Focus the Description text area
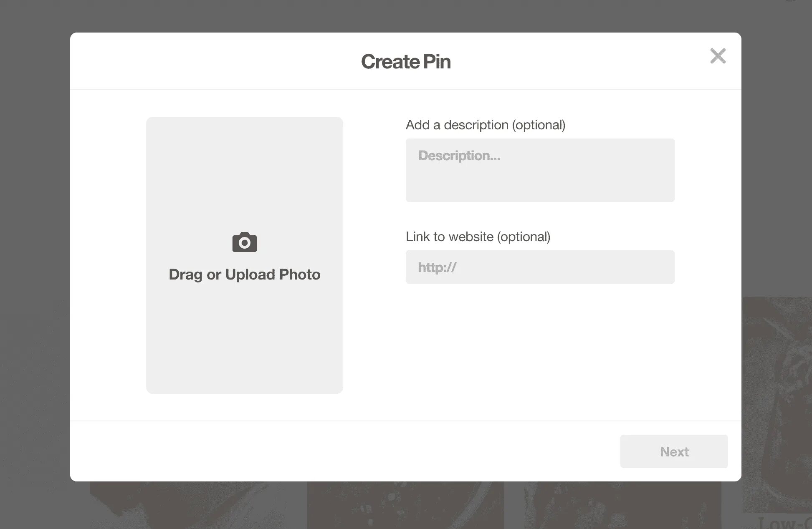Image resolution: width=812 pixels, height=529 pixels. [540, 179]
